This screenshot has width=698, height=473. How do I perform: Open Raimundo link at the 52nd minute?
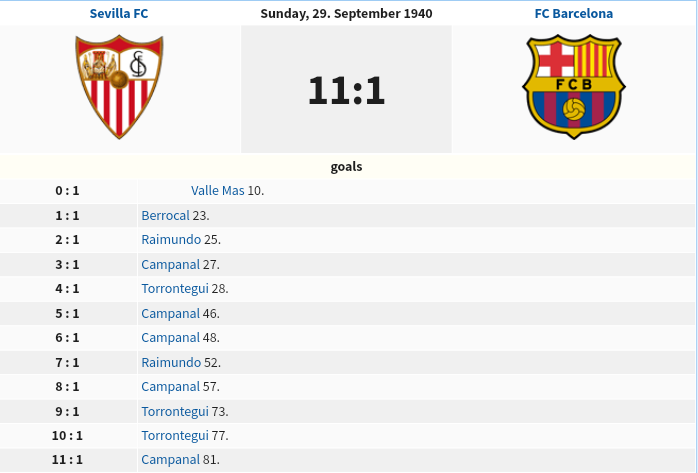click(171, 362)
